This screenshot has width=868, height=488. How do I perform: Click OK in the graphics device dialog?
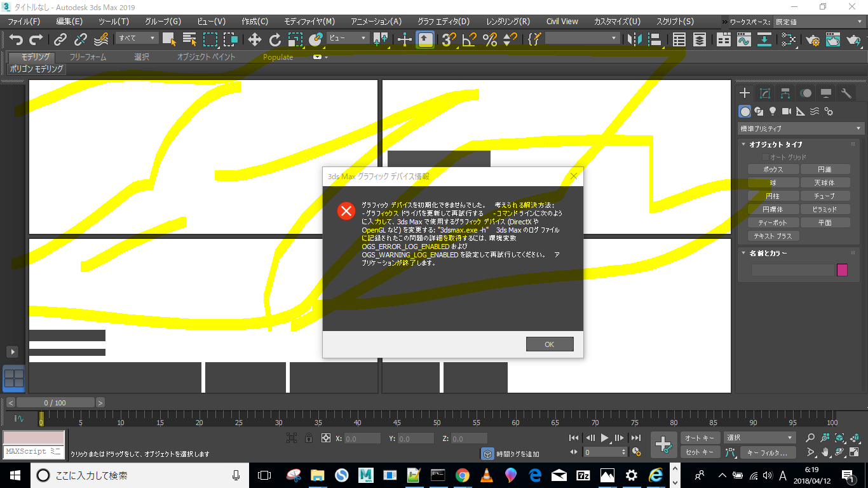pyautogui.click(x=550, y=344)
